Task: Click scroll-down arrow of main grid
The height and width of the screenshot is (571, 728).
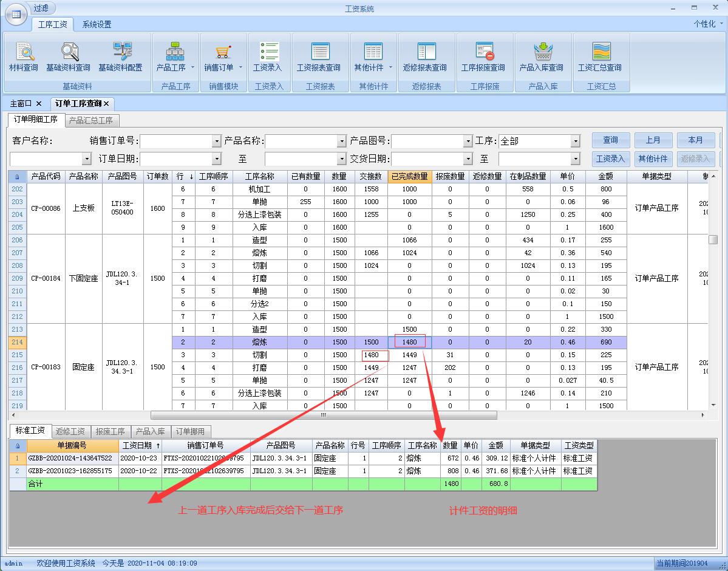Action: pyautogui.click(x=713, y=406)
